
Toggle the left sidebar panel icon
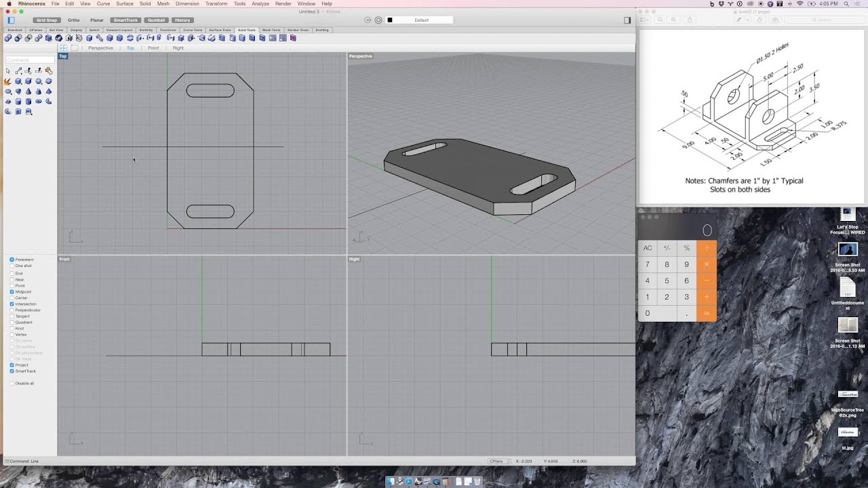(x=11, y=20)
